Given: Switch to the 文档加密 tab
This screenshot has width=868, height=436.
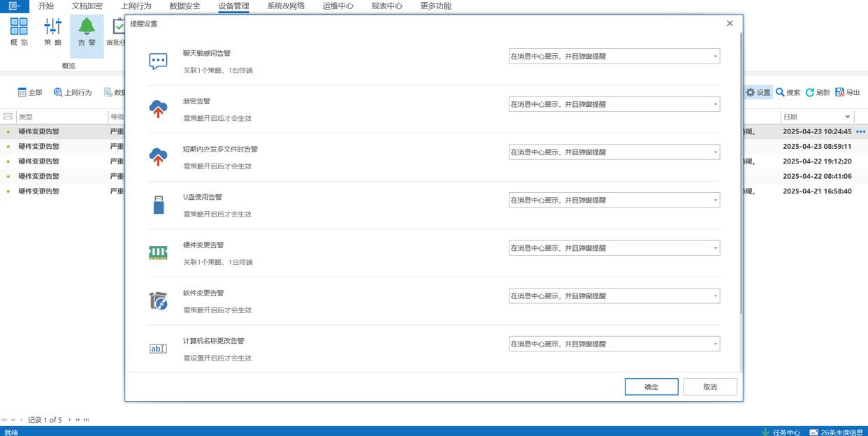Looking at the screenshot, I should click(x=87, y=6).
